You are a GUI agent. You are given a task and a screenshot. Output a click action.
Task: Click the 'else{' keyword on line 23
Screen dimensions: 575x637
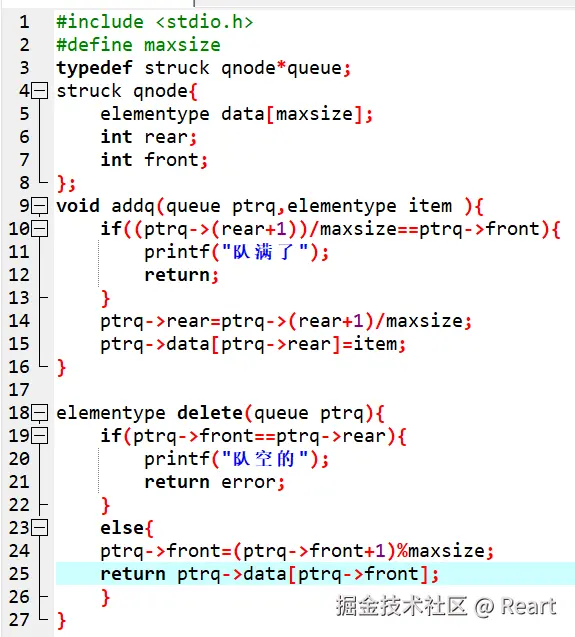(x=126, y=528)
